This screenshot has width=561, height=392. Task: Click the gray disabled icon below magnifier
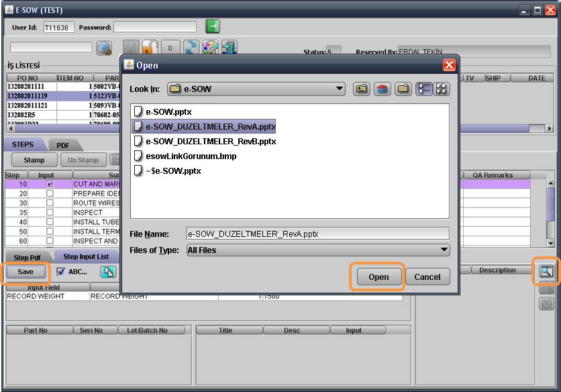[546, 287]
